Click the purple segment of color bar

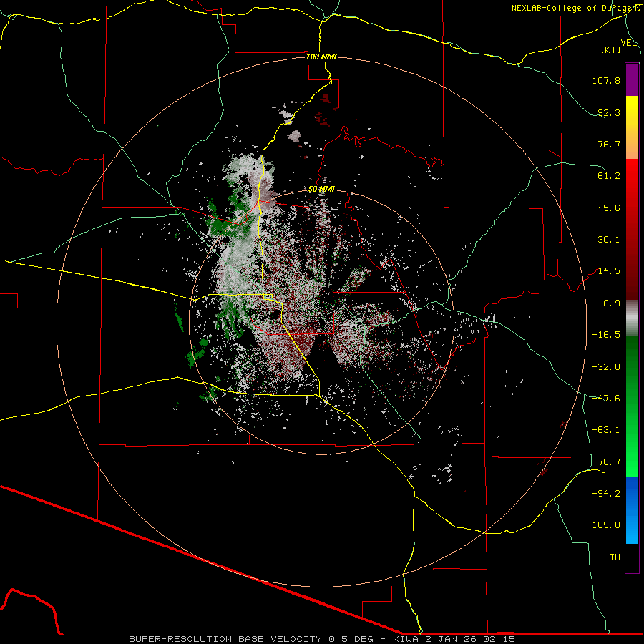tap(632, 79)
